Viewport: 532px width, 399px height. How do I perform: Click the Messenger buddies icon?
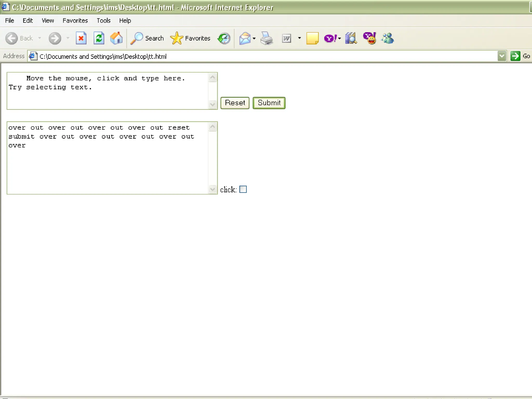click(x=387, y=38)
